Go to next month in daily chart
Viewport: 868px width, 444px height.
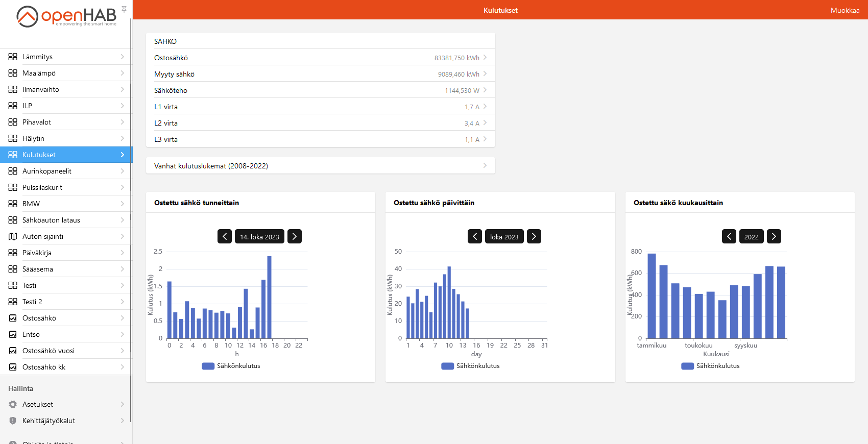click(x=534, y=236)
